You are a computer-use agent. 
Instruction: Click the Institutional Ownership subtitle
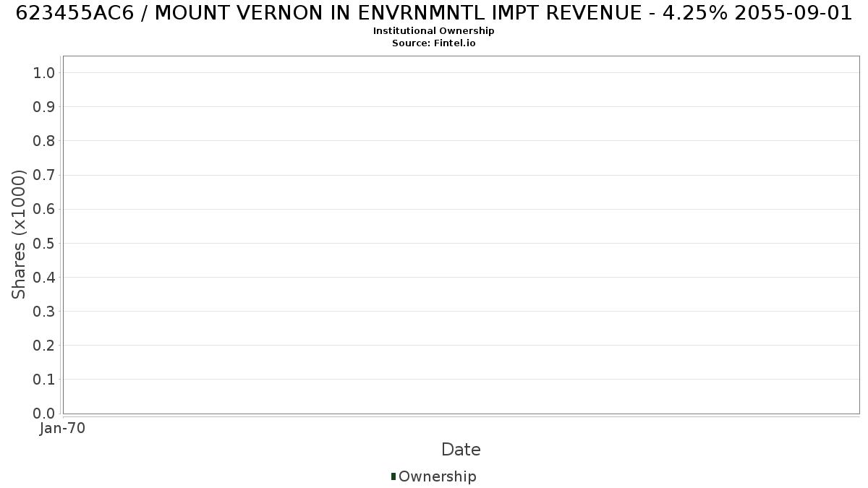pos(434,31)
